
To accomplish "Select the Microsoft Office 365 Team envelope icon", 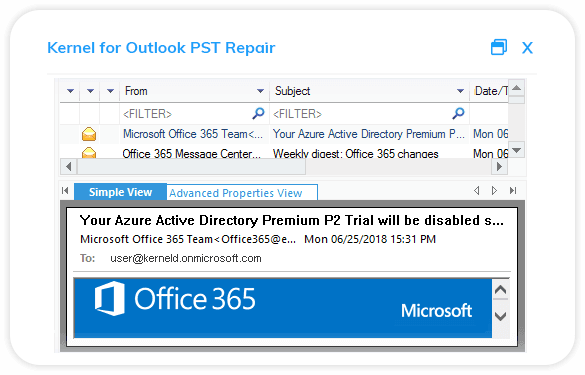I will tap(89, 134).
